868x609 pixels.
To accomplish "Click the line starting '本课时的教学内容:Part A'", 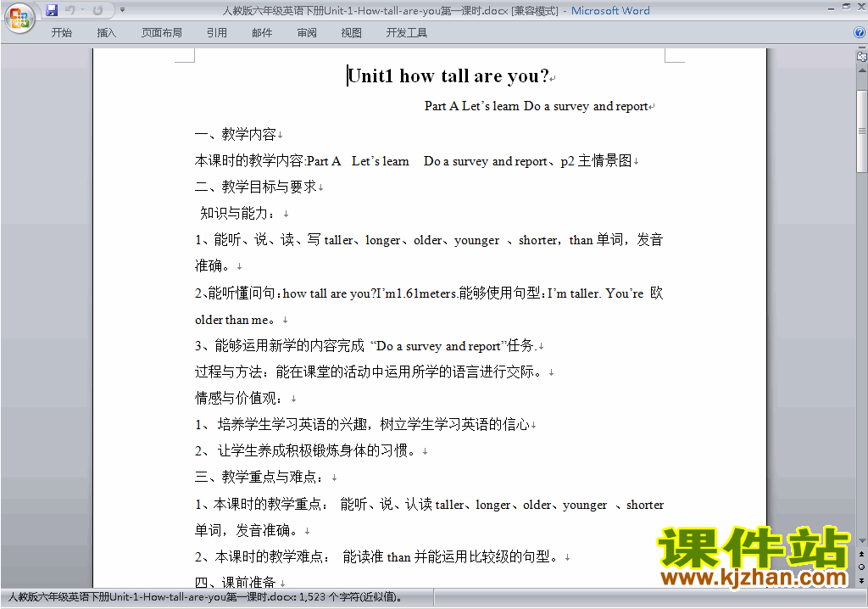I will pyautogui.click(x=413, y=161).
